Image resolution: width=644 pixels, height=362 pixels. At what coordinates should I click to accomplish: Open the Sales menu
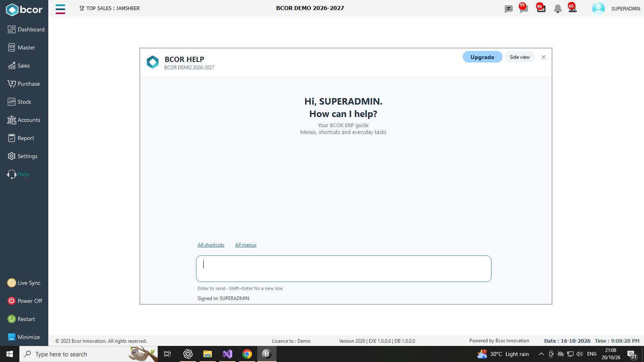[19, 66]
